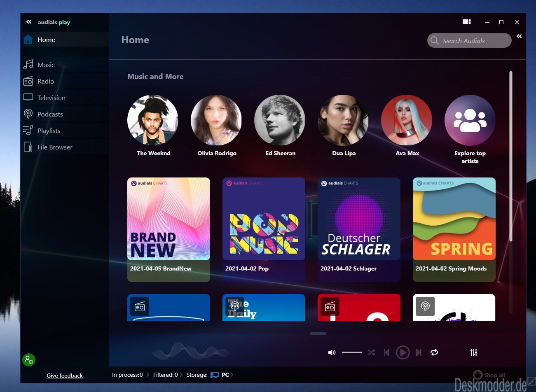The height and width of the screenshot is (392, 536).
Task: Open the dropdown arrow after PC storage
Action: pos(232,375)
